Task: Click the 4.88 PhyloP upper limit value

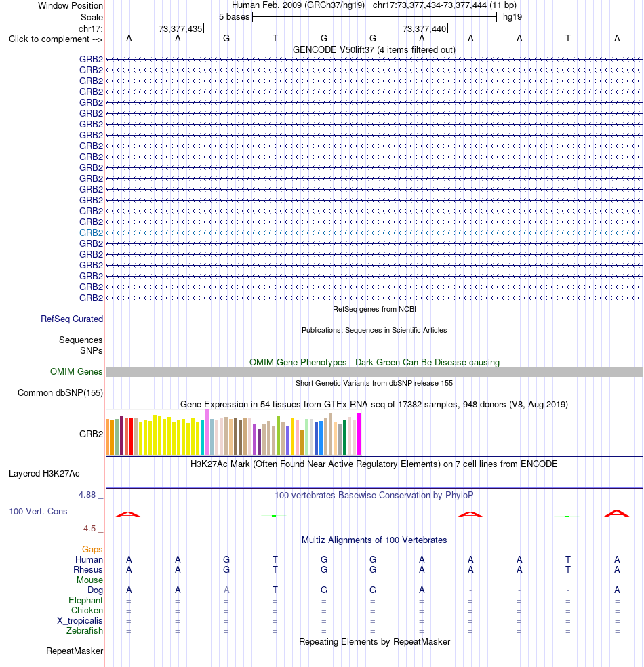Action: coord(87,495)
